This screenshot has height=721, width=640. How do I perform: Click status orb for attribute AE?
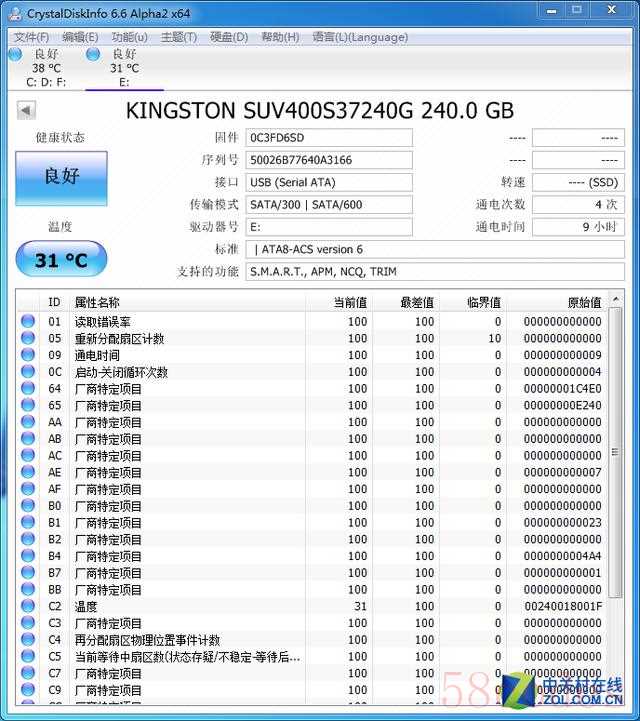(28, 472)
